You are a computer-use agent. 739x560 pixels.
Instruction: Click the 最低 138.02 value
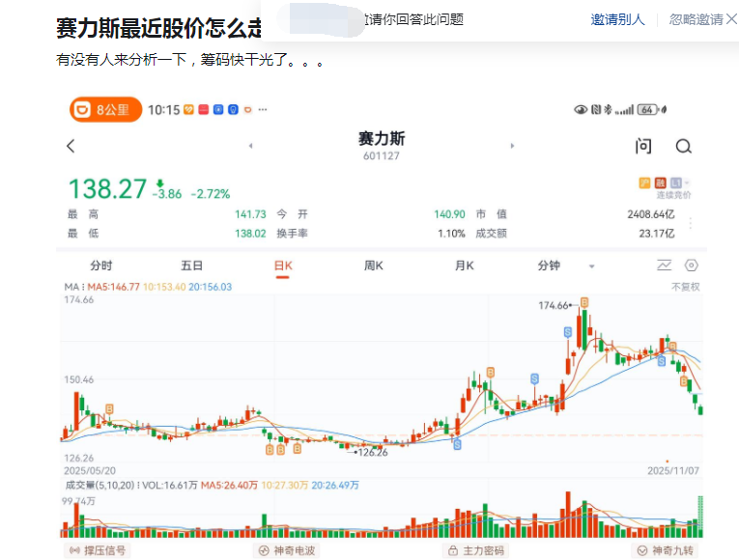point(250,233)
